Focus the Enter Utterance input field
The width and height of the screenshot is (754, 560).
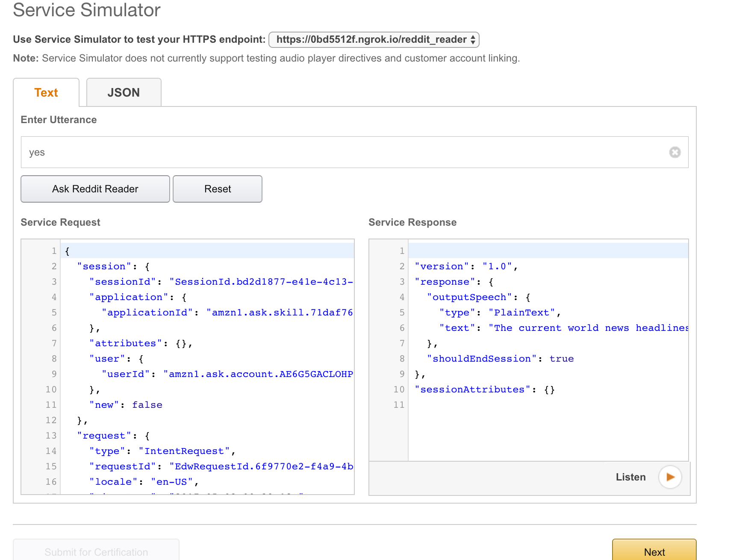point(354,152)
